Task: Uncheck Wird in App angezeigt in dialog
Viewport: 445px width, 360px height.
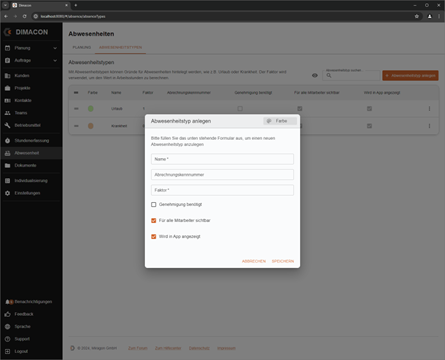Action: [x=154, y=236]
